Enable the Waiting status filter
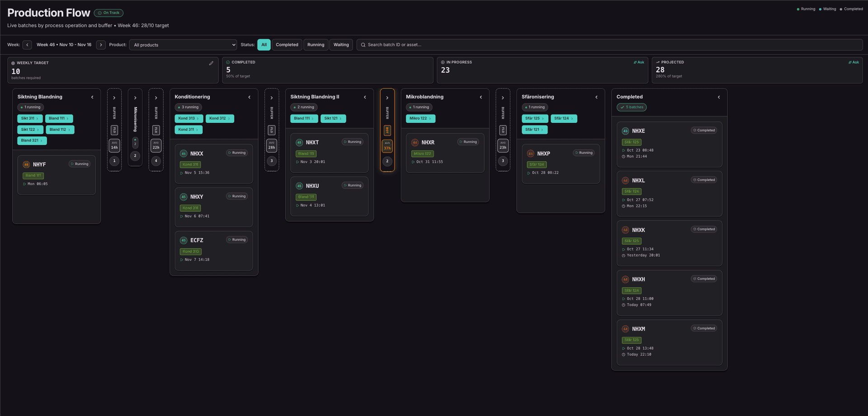 pos(341,45)
